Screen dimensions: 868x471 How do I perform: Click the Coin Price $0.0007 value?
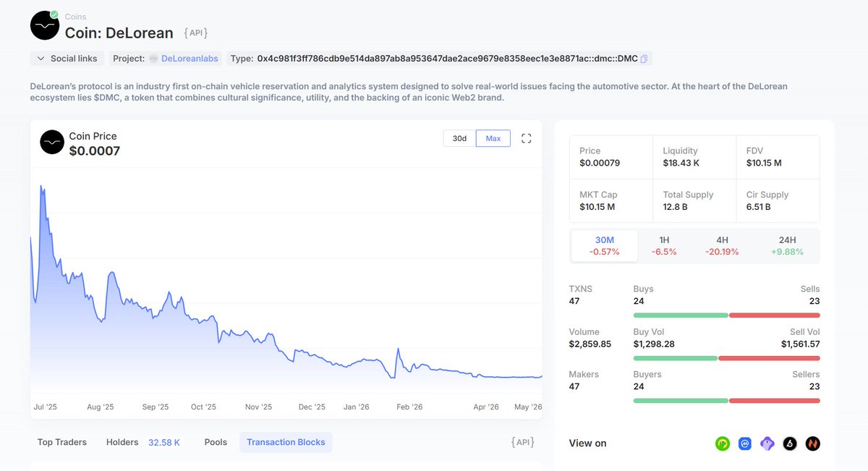click(x=95, y=151)
